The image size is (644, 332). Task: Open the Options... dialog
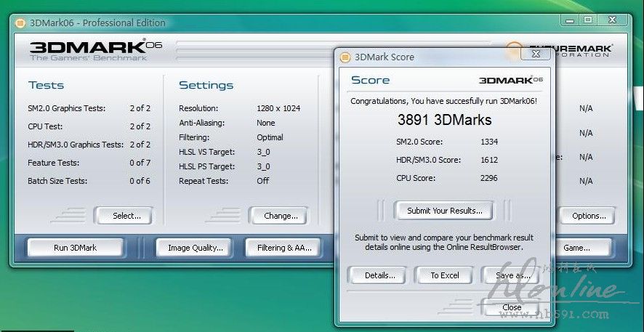pyautogui.click(x=588, y=216)
